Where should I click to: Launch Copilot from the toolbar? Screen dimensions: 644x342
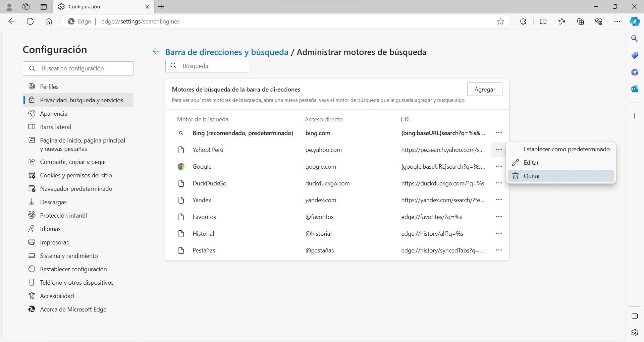click(x=635, y=21)
